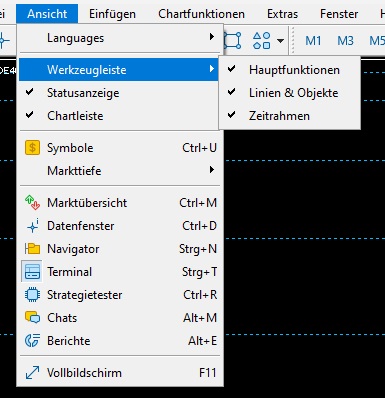Choose the Strategietester entry text

tap(85, 295)
